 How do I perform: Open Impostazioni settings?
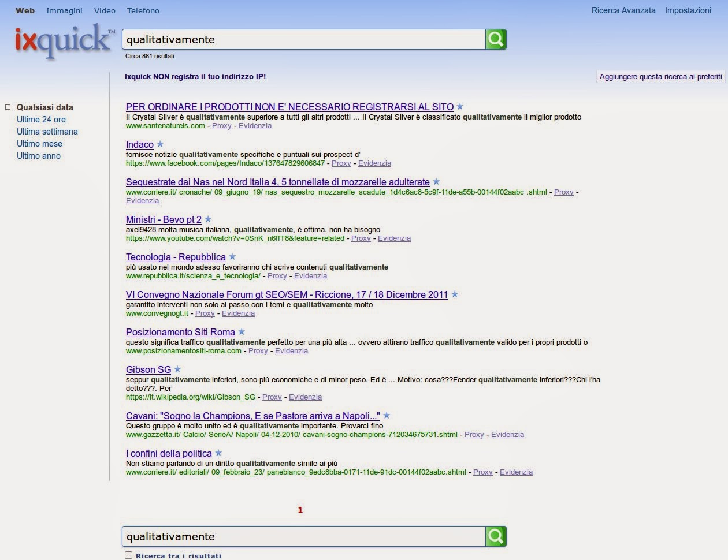click(688, 10)
